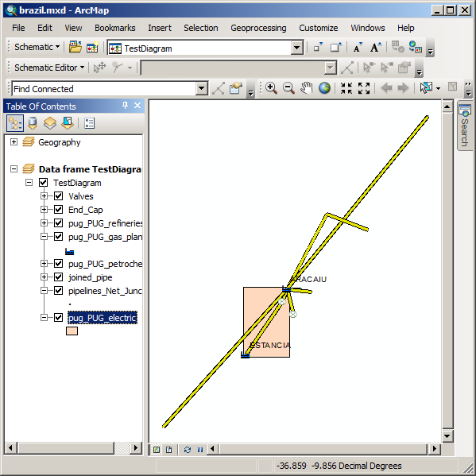Open the TestDiagram diagram dropdown

coord(296,48)
